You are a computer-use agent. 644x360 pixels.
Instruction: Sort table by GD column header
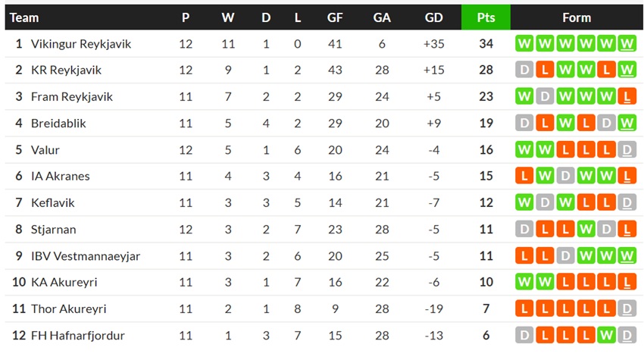click(x=433, y=17)
